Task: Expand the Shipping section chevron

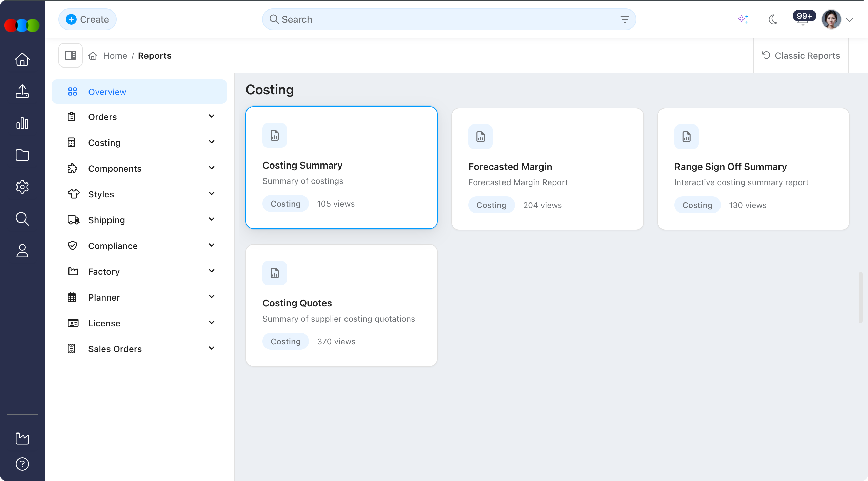Action: 212,219
